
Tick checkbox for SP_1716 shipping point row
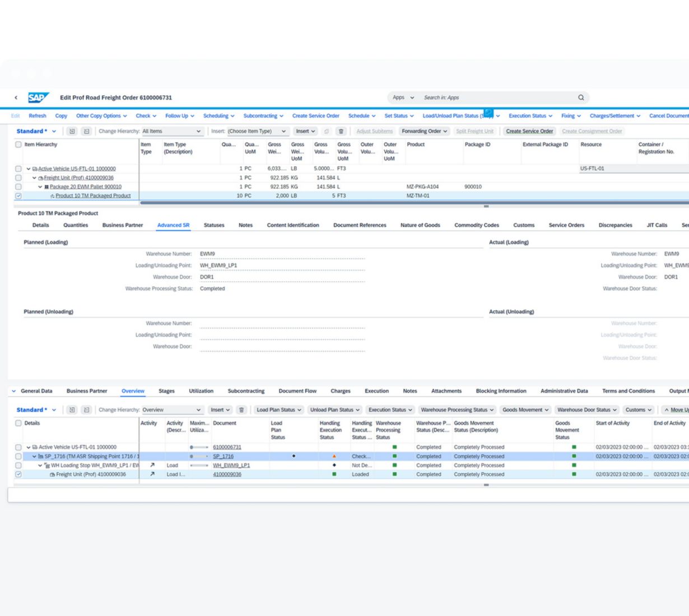click(18, 456)
